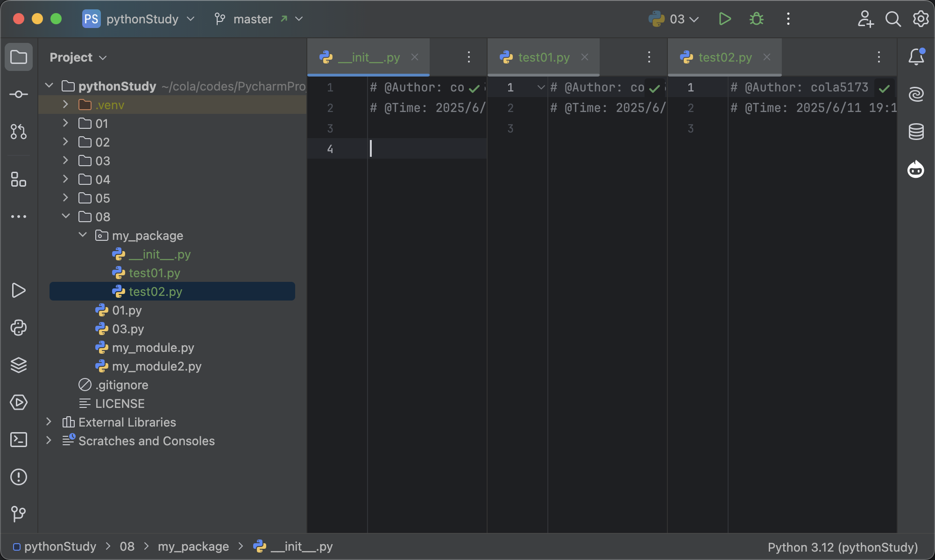
Task: Open the Project view options dropdown
Action: (x=78, y=57)
